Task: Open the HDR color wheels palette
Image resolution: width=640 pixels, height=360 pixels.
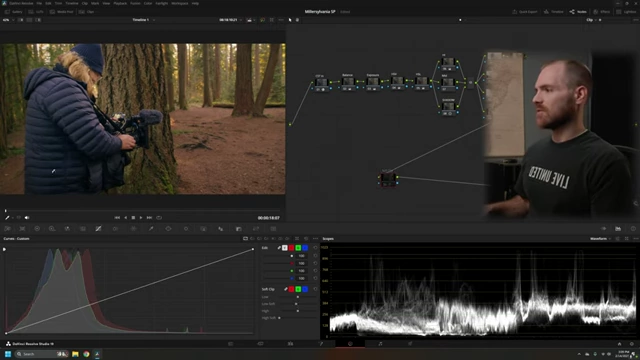Action: [52, 229]
